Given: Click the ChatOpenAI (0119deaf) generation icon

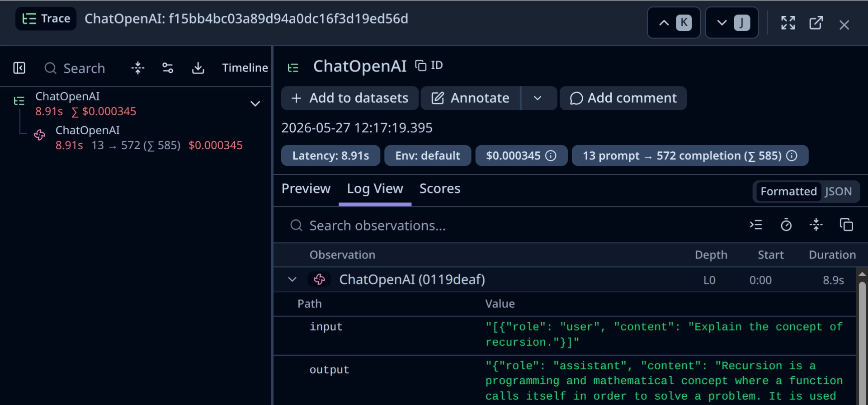Looking at the screenshot, I should pyautogui.click(x=319, y=280).
